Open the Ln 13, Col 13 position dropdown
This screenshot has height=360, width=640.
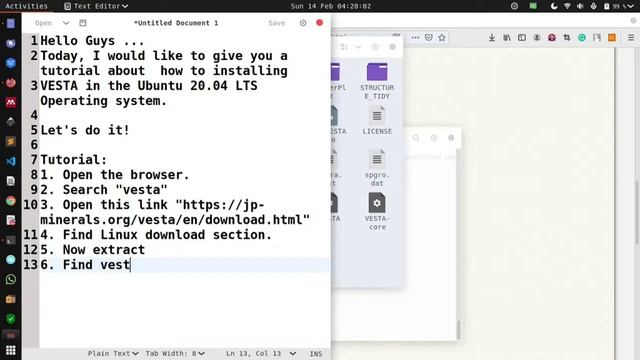(261, 353)
